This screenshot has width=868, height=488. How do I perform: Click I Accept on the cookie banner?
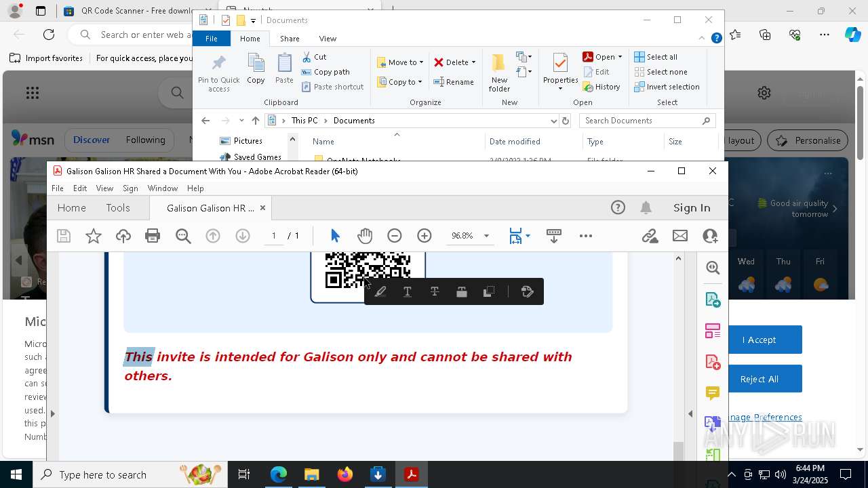pos(759,340)
